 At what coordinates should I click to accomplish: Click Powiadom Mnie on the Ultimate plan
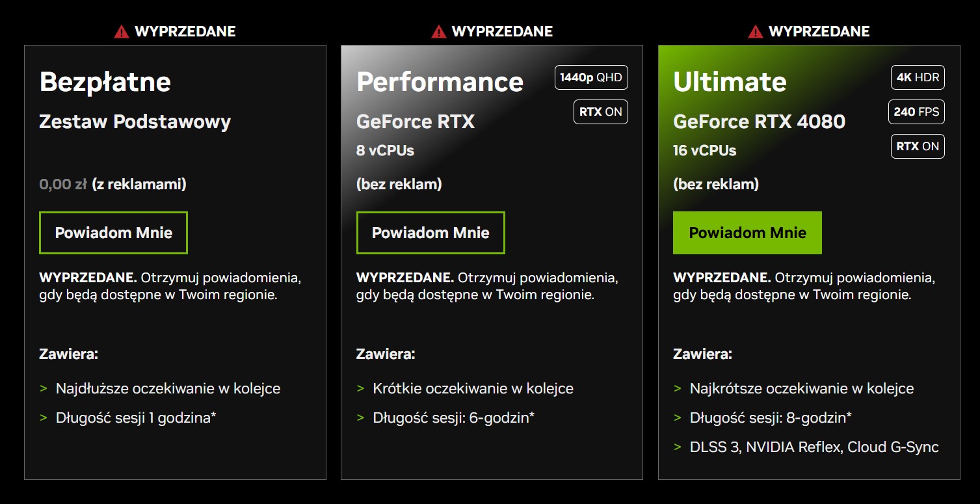[x=747, y=232]
